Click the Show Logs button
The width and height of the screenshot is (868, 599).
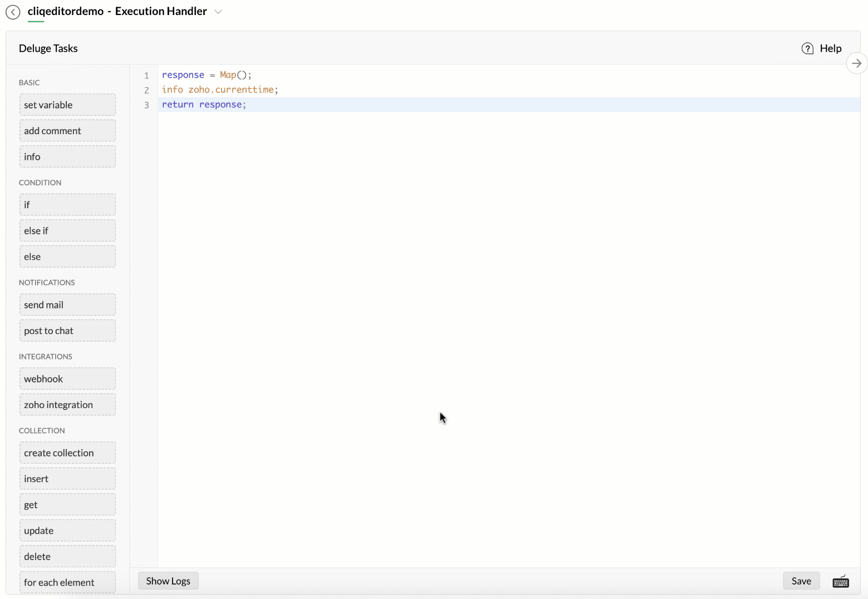click(168, 581)
